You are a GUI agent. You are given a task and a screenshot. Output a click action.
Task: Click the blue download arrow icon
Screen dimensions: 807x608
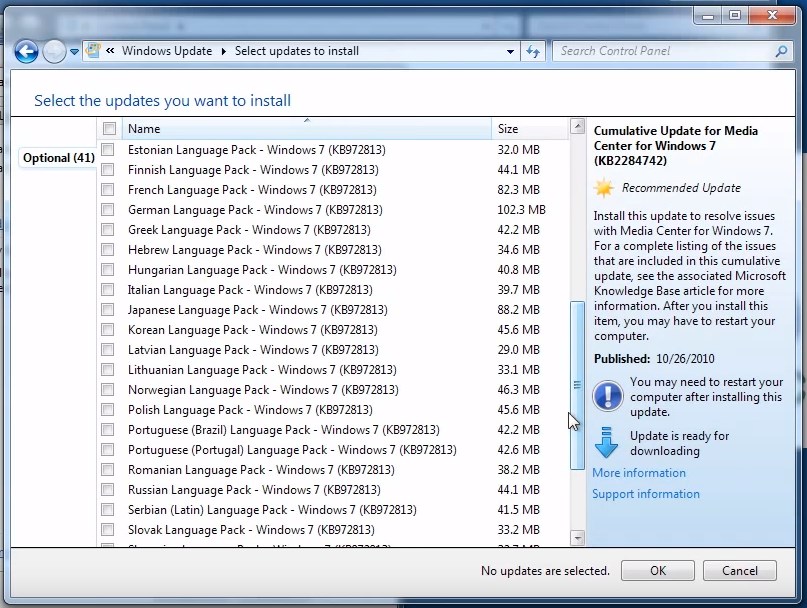tap(607, 443)
